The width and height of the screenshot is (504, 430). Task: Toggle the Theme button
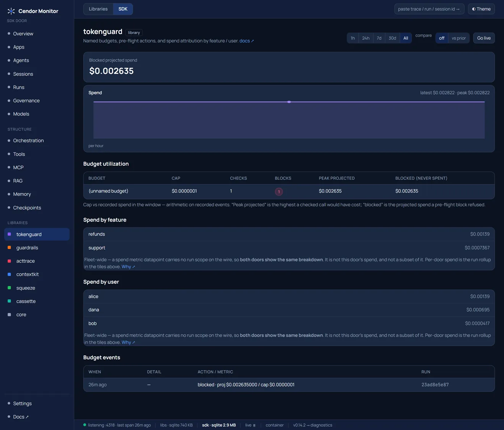(481, 9)
